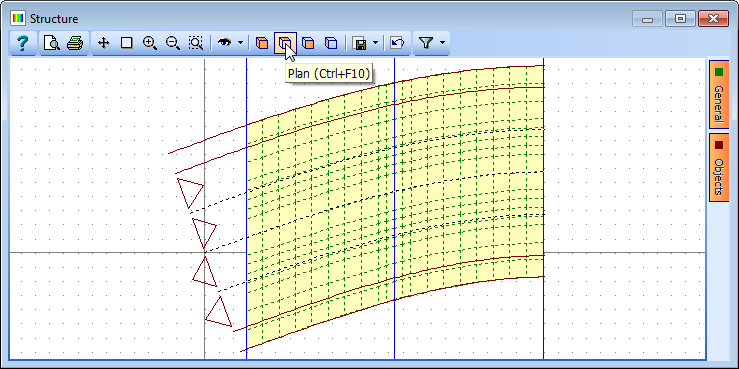Image resolution: width=739 pixels, height=369 pixels.
Task: Click the Structure window app icon
Action: (18, 19)
